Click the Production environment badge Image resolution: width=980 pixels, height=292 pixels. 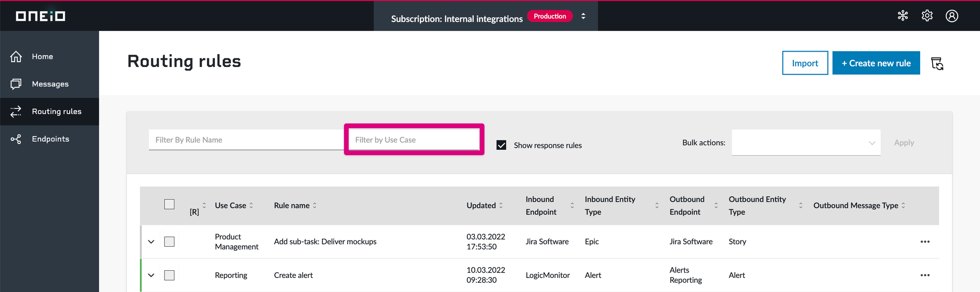[x=550, y=16]
